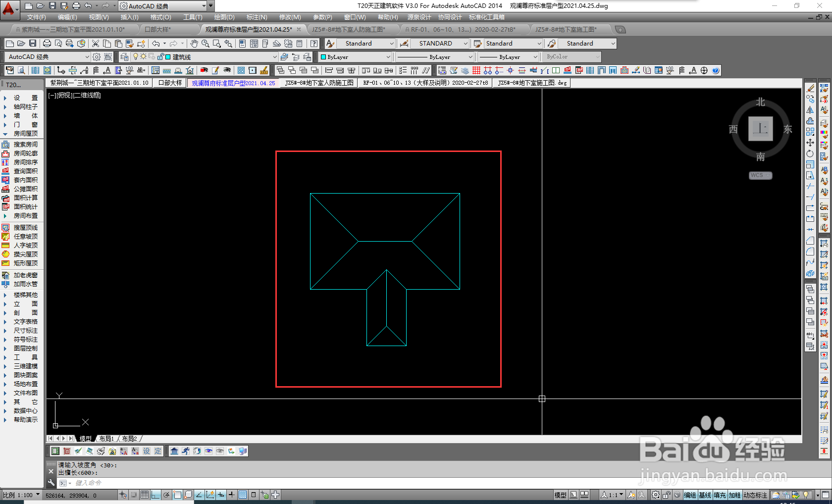
Task: Open the 文件(F) menu
Action: pos(37,17)
